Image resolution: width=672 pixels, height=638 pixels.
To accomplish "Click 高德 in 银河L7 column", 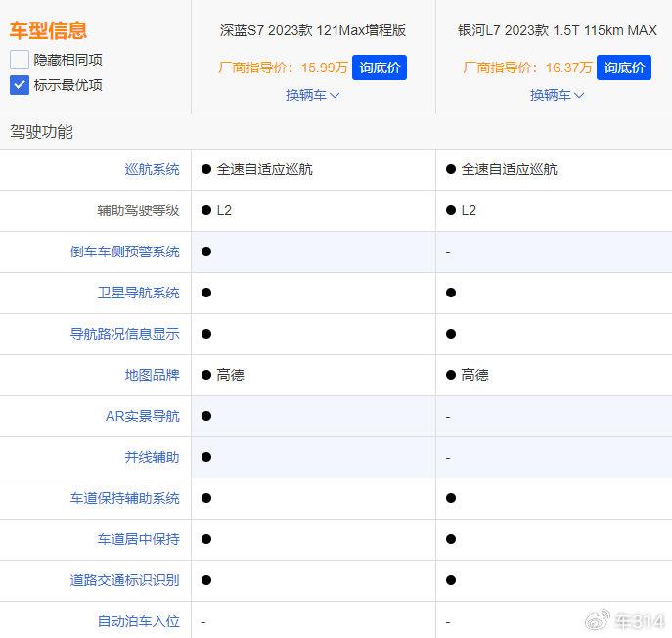I will pyautogui.click(x=474, y=375).
